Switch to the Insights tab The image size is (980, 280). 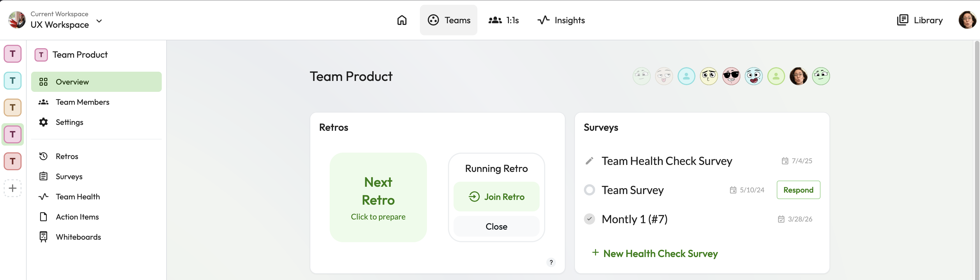561,20
